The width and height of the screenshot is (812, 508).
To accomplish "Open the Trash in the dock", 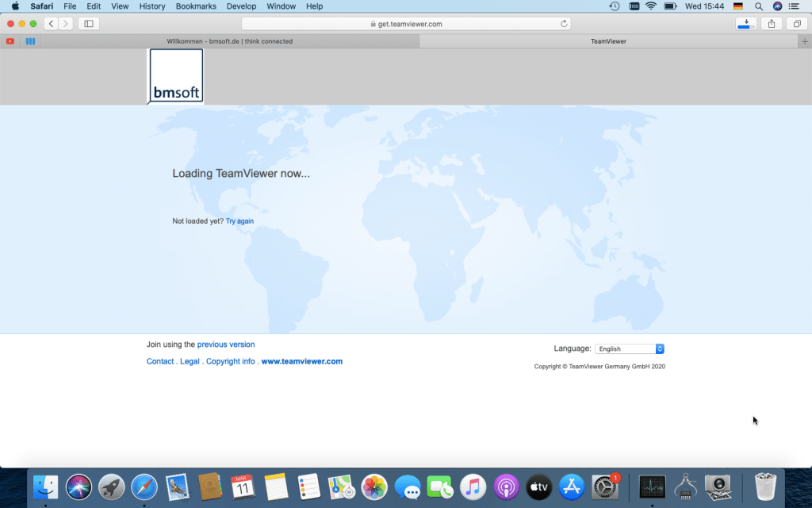I will pos(765,487).
